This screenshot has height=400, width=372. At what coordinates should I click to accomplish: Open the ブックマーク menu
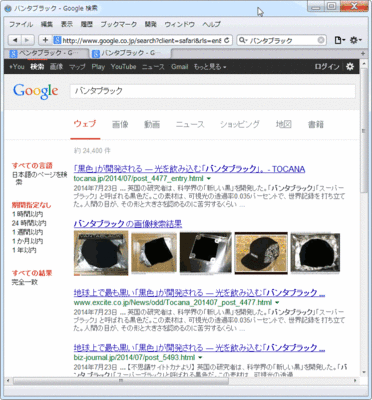pos(118,24)
